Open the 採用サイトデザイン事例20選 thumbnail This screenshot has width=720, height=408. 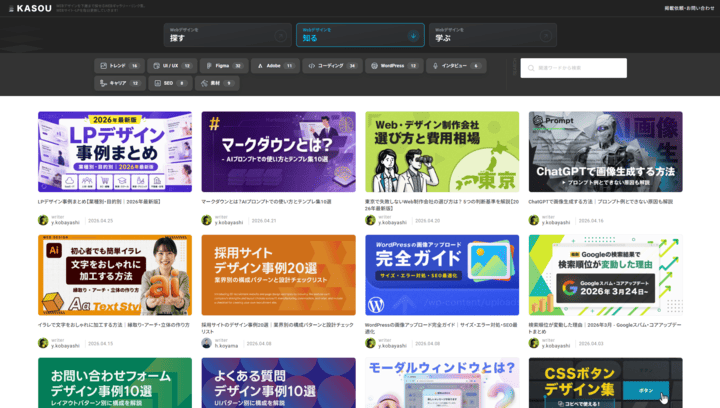coord(278,275)
